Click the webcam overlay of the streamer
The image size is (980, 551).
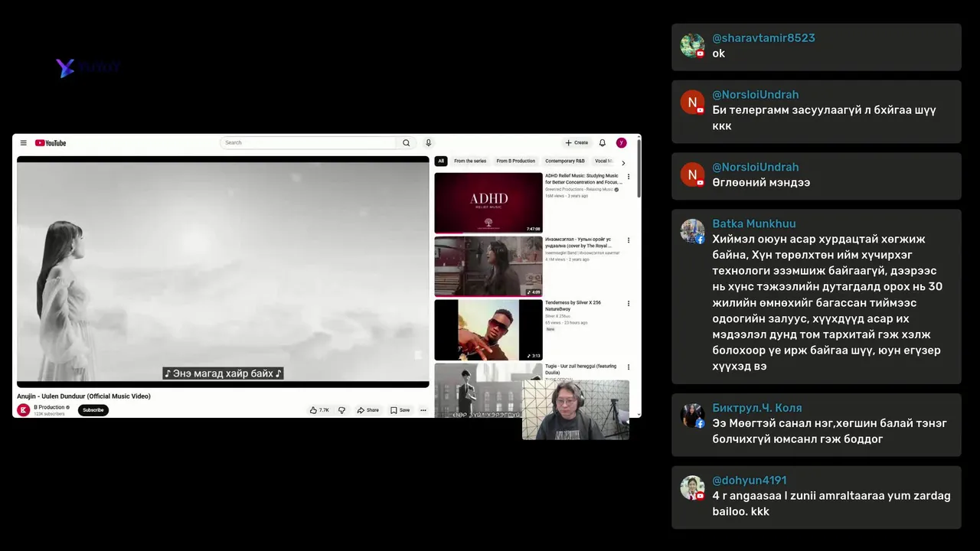[576, 409]
